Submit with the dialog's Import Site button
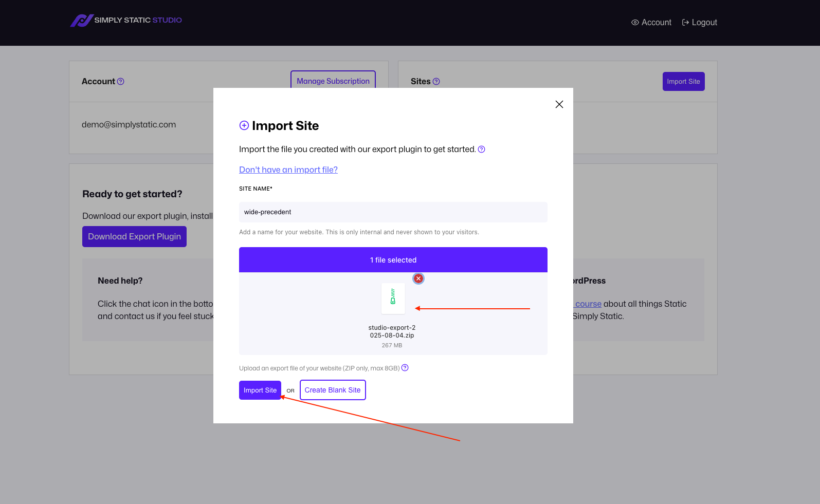Image resolution: width=820 pixels, height=504 pixels. pyautogui.click(x=260, y=390)
